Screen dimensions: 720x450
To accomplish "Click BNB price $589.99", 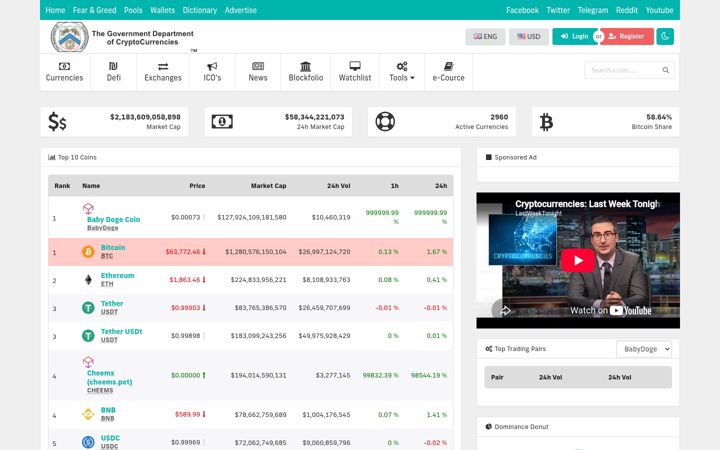I will coord(187,414).
